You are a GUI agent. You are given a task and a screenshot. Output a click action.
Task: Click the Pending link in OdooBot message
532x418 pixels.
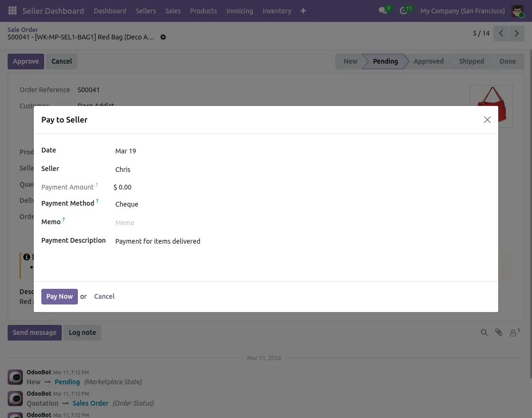point(67,382)
